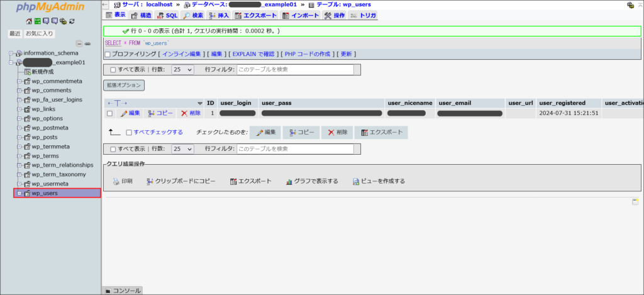Open the upper 行数 25 dropdown
This screenshot has height=295, width=644.
pyautogui.click(x=182, y=70)
